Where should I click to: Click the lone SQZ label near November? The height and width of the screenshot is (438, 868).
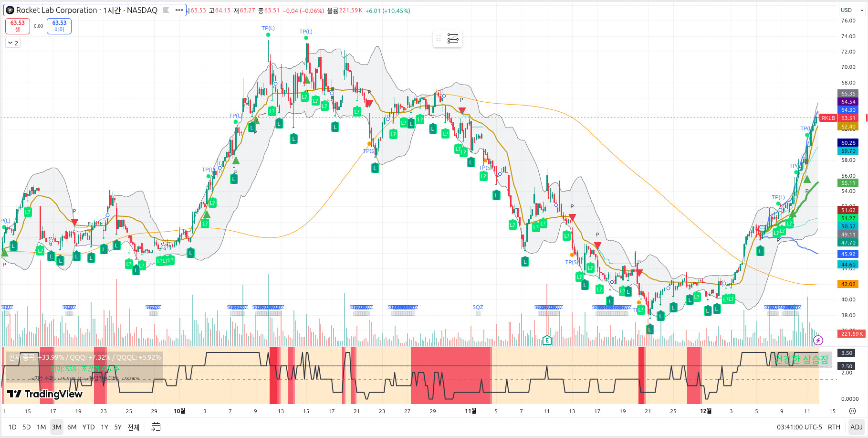pyautogui.click(x=478, y=307)
